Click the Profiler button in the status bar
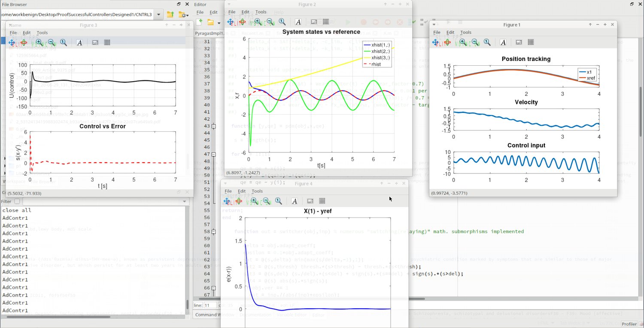The height and width of the screenshot is (328, 644). [629, 324]
